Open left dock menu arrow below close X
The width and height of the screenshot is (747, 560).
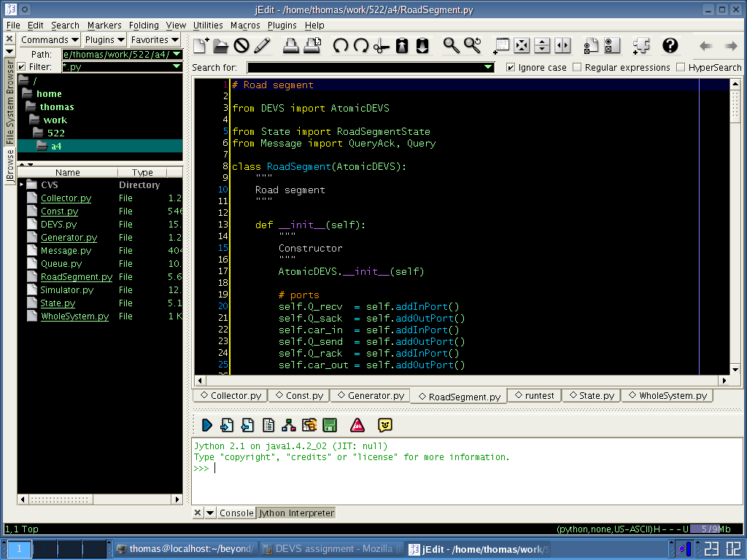click(9, 51)
